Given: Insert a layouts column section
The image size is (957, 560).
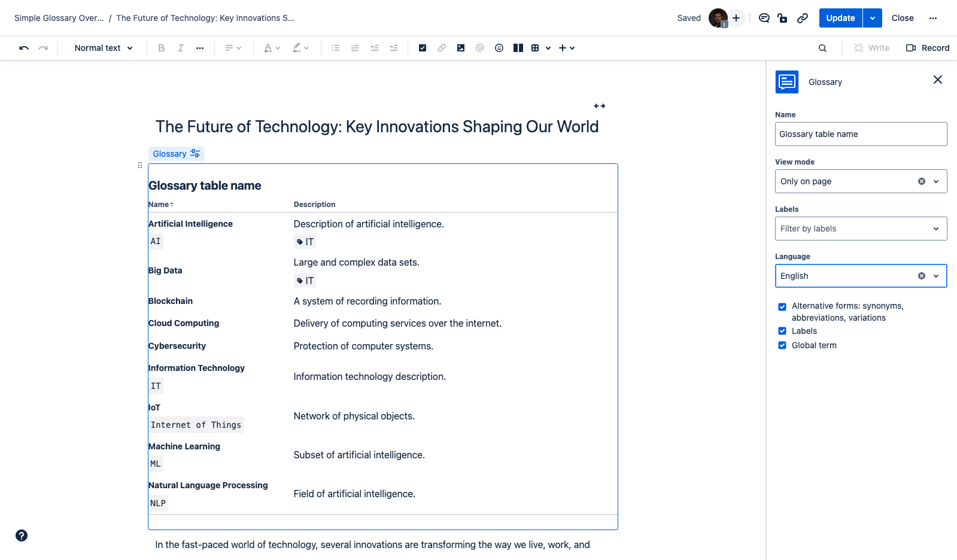Looking at the screenshot, I should [x=518, y=48].
